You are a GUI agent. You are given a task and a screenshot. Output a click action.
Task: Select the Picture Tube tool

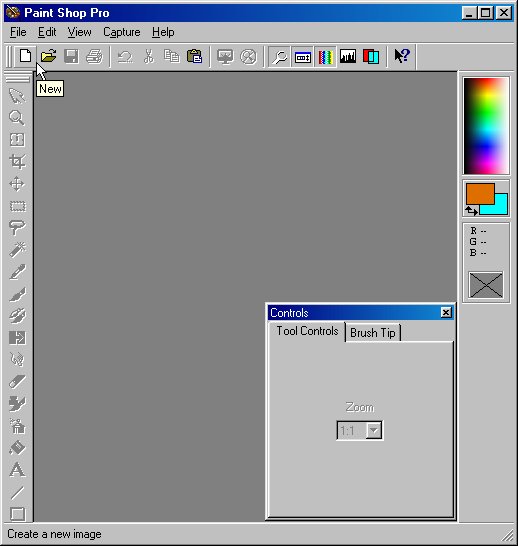pos(17,404)
